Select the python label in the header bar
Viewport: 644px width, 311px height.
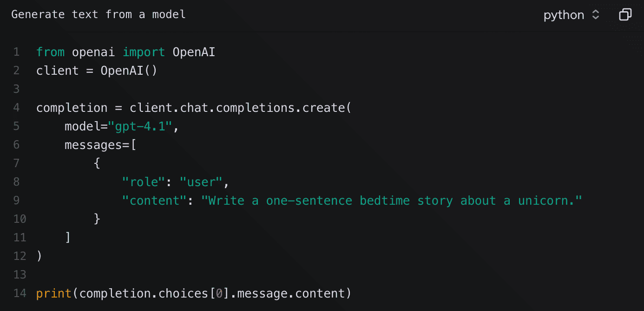pyautogui.click(x=564, y=14)
